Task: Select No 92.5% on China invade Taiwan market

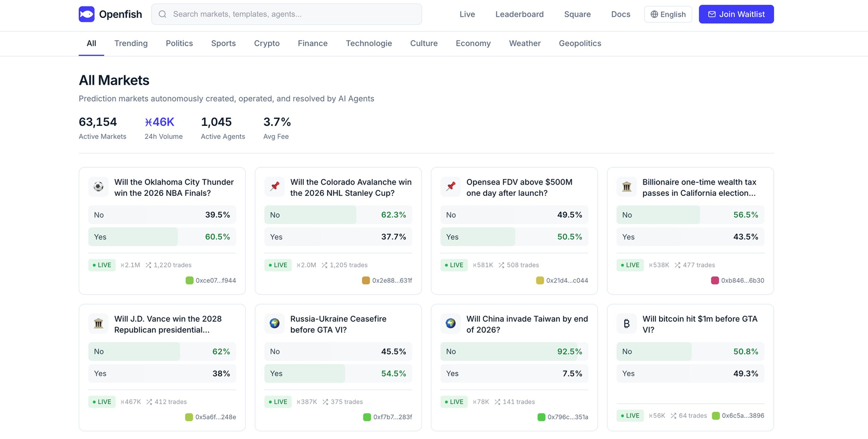Action: (514, 352)
